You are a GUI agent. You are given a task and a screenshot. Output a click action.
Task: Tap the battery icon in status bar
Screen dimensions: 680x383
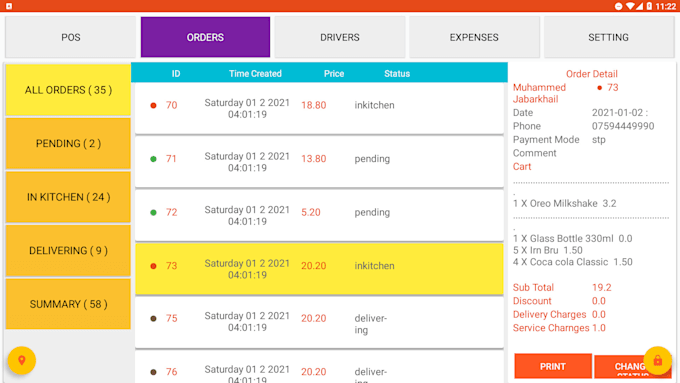pyautogui.click(x=649, y=6)
